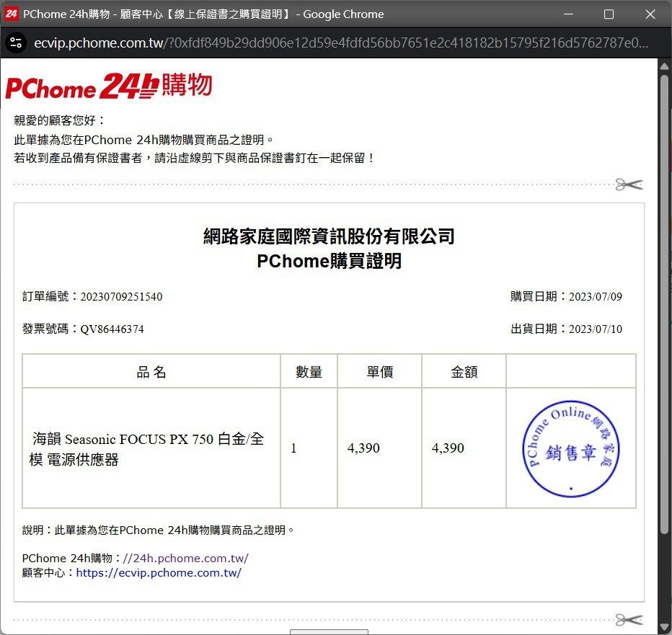The height and width of the screenshot is (635, 672).
Task: Click the partially visible button at page bottom
Action: pos(329,631)
